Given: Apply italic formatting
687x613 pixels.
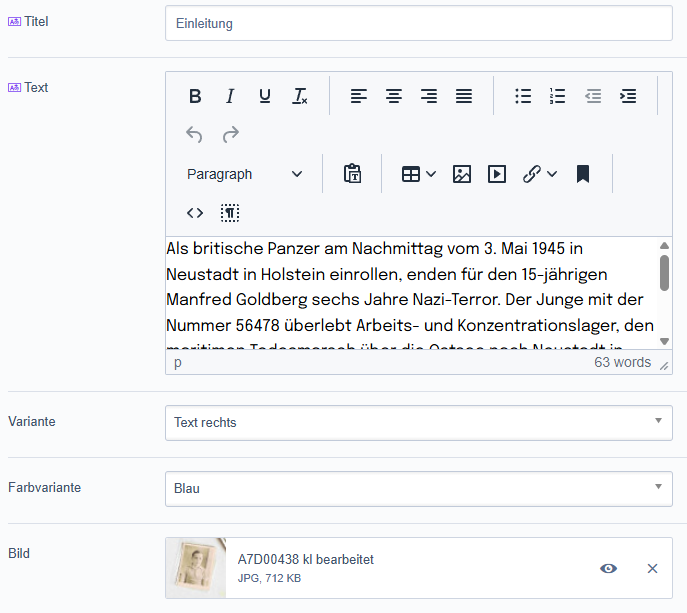Looking at the screenshot, I should click(230, 96).
